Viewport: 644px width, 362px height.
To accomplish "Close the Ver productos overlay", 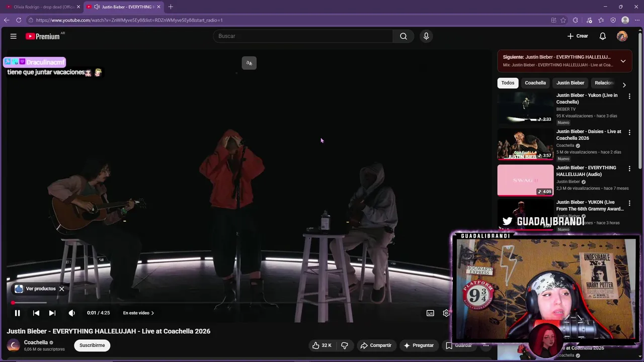I will [x=61, y=289].
